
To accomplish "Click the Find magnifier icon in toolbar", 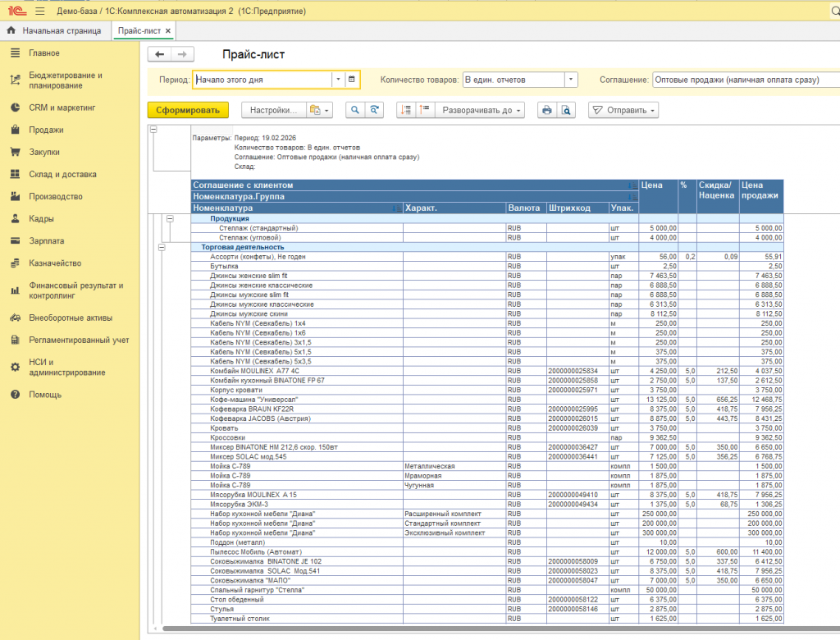I will point(355,110).
